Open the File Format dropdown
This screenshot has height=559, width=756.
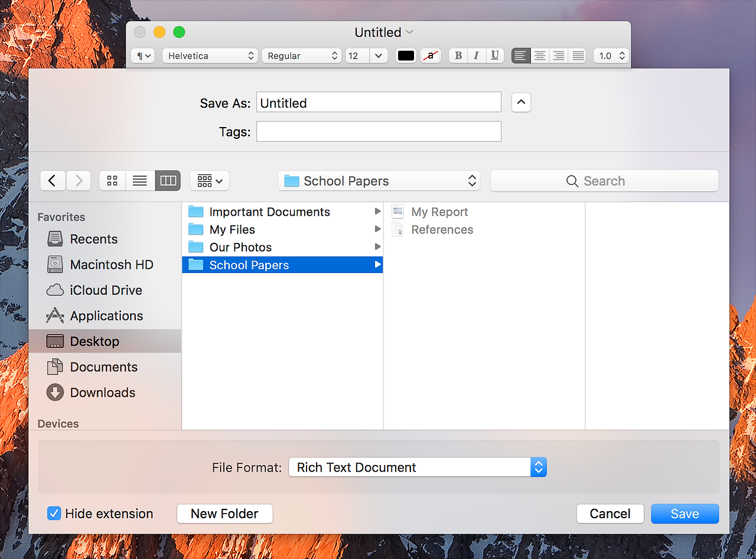(x=418, y=467)
